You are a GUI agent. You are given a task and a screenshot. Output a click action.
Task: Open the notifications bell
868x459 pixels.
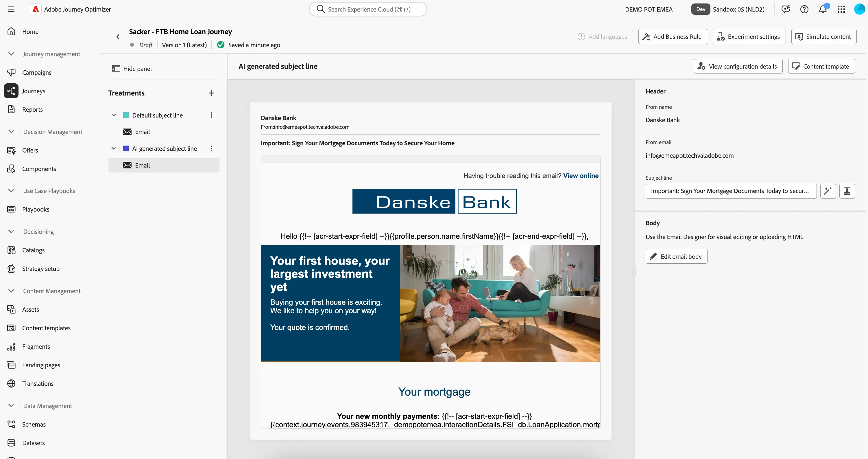823,9
